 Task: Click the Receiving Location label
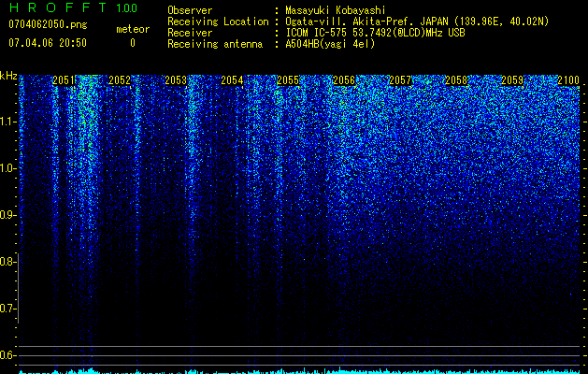[x=218, y=22]
